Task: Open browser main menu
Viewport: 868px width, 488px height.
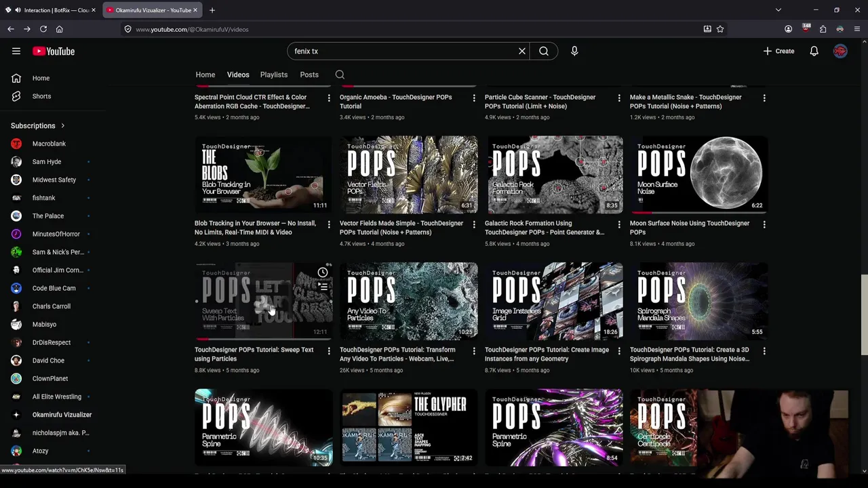Action: (857, 29)
